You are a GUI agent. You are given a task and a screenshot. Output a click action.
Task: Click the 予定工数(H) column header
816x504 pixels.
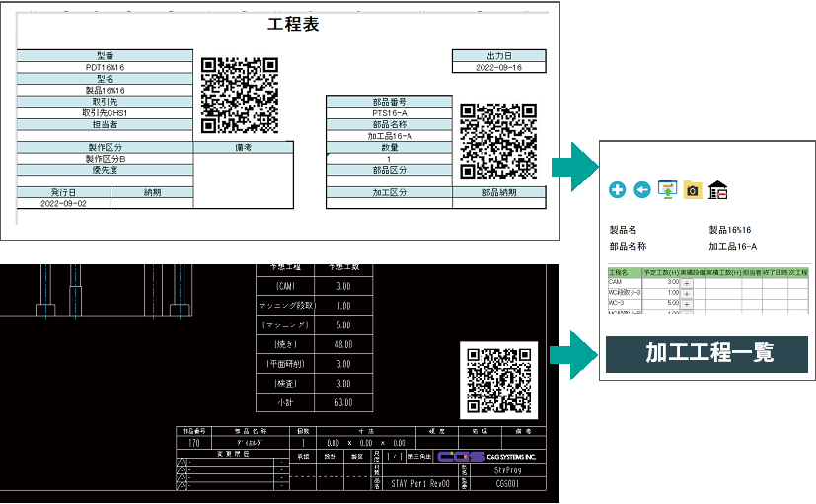coord(661,272)
